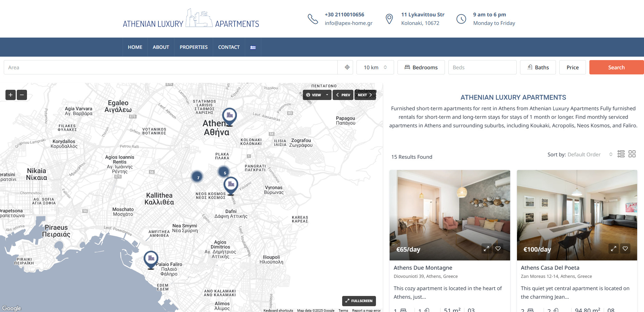Expand photo of Athens Due Montagne listing

[x=486, y=249]
